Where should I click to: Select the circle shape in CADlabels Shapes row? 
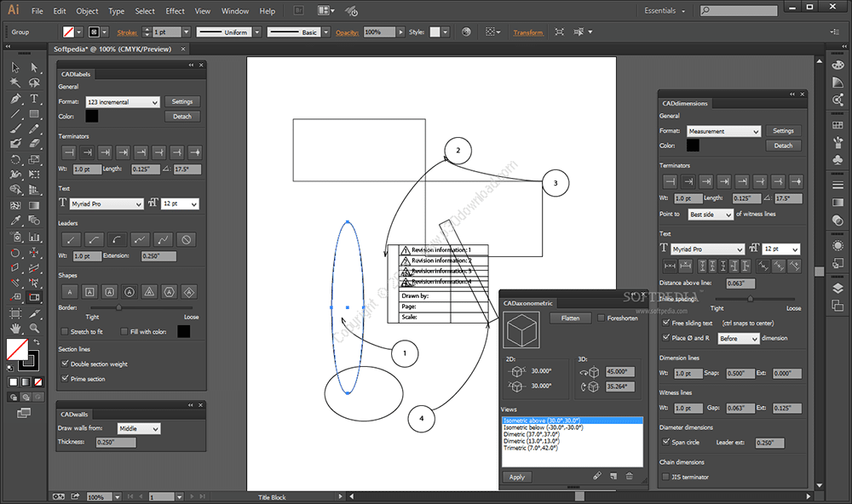129,292
